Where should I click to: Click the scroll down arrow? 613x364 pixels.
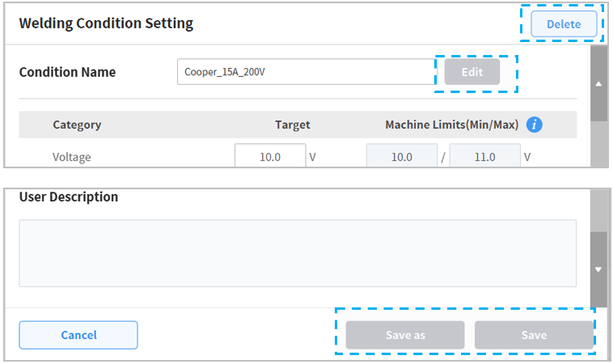coord(598,269)
